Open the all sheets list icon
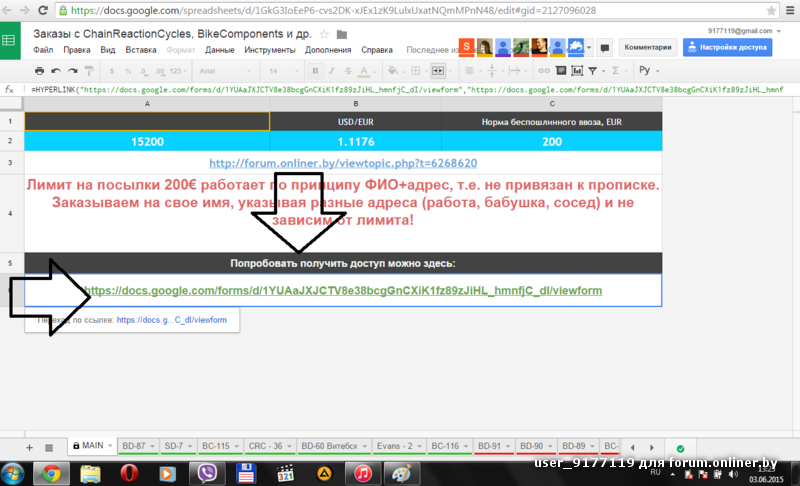This screenshot has width=800, height=486. point(48,447)
